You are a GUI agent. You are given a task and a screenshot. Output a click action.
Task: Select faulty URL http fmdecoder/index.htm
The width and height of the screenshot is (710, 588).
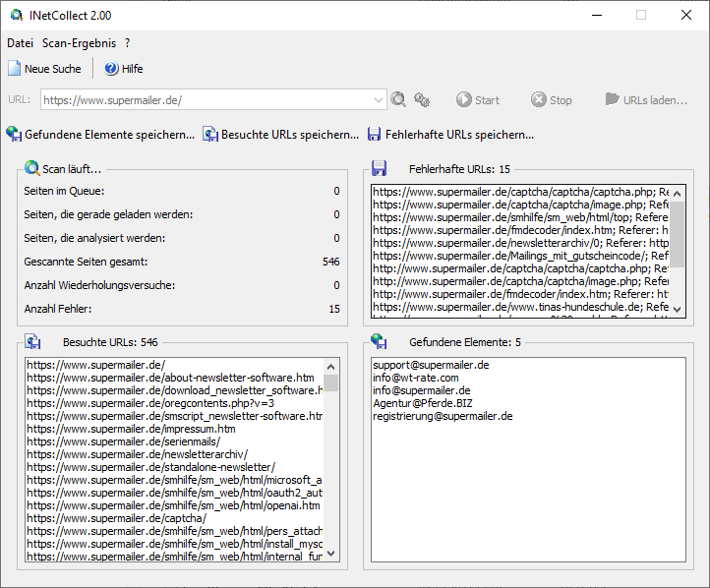pos(521,294)
